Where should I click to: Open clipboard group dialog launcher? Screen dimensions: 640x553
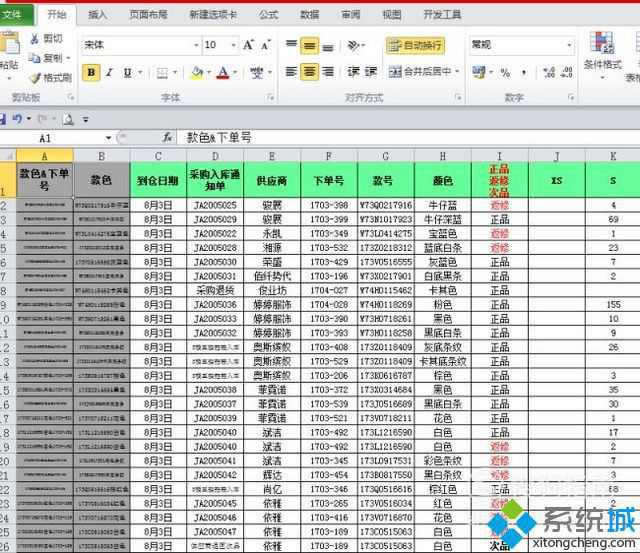click(71, 97)
